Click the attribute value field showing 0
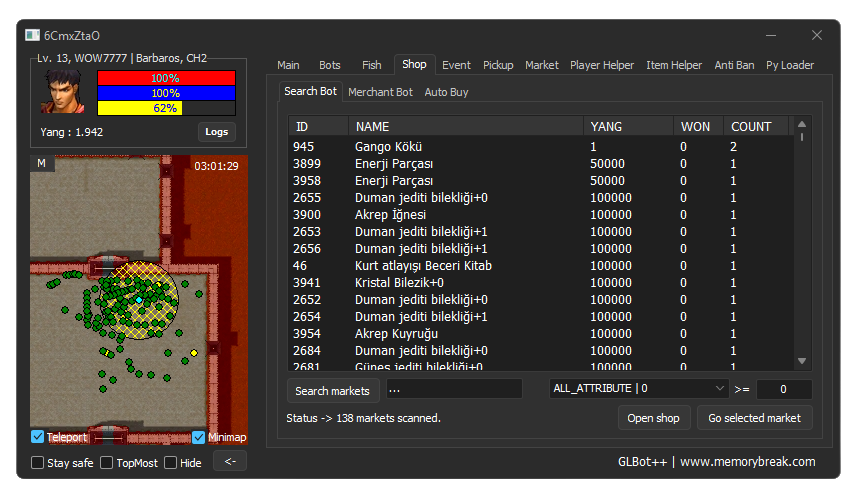 [784, 389]
